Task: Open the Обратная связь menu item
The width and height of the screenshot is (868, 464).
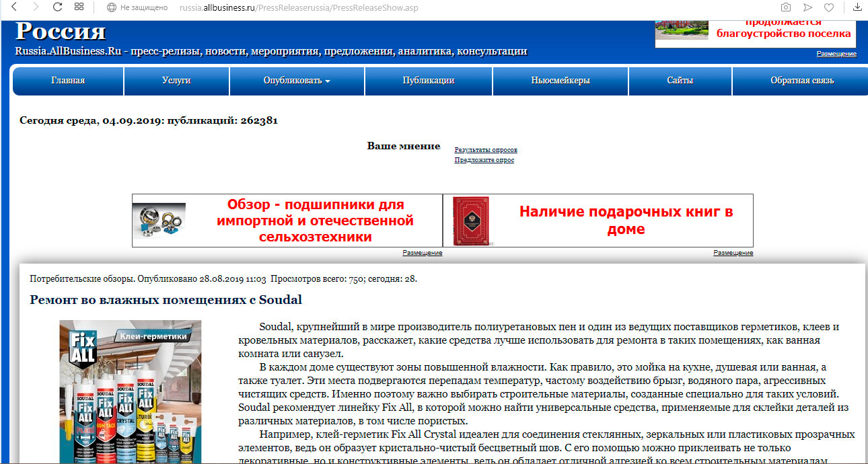Action: (802, 81)
